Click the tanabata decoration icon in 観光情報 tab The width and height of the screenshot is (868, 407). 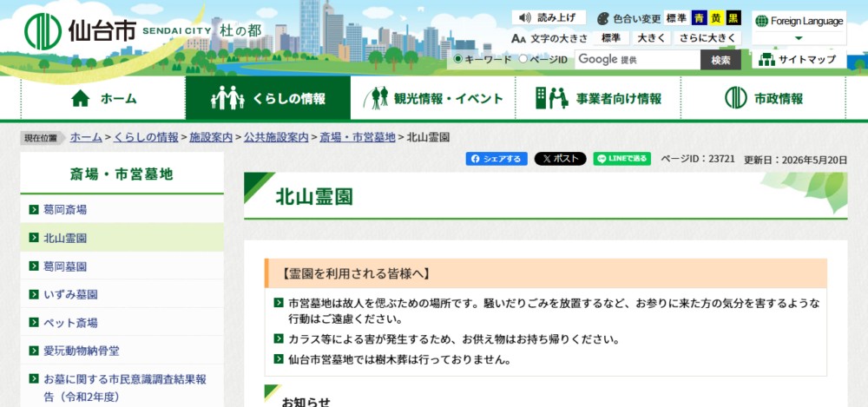(x=377, y=97)
